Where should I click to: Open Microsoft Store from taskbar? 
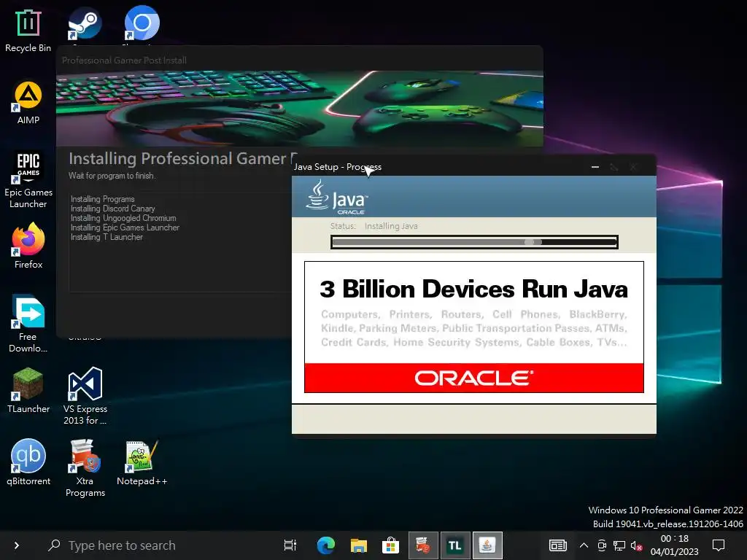pyautogui.click(x=390, y=545)
